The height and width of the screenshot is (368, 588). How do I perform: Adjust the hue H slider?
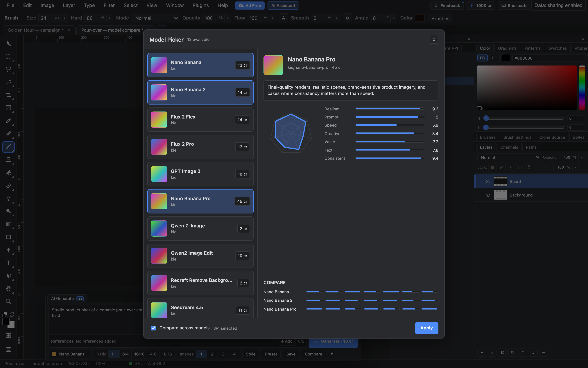coord(524,118)
